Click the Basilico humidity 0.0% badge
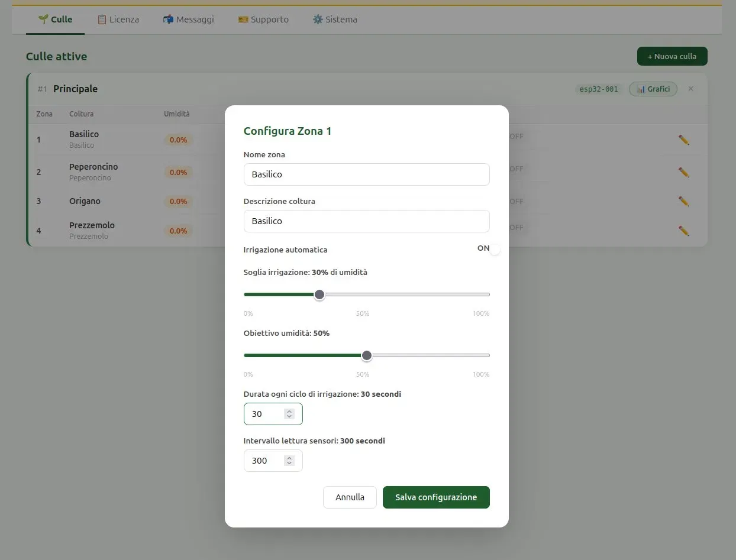 coord(178,140)
